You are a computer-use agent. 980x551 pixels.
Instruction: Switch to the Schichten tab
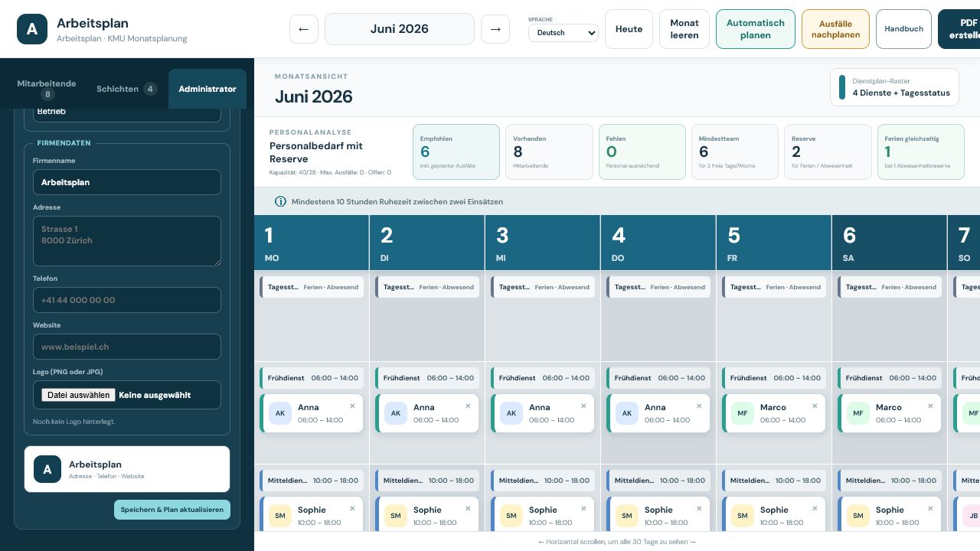(126, 89)
